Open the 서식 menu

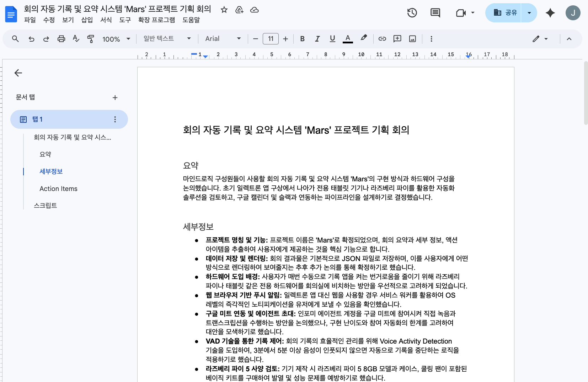pyautogui.click(x=106, y=20)
